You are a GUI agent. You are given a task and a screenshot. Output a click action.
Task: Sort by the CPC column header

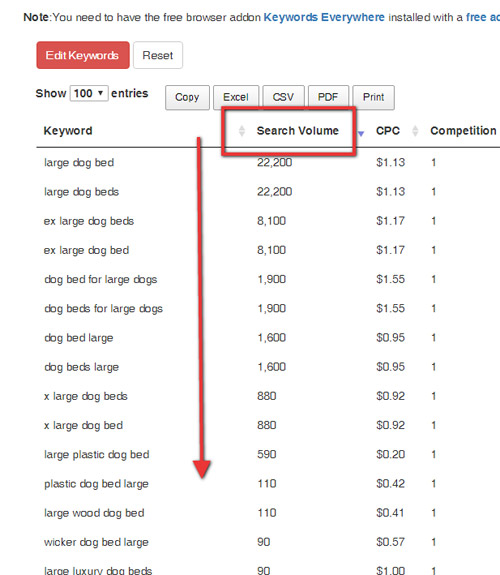coord(387,131)
